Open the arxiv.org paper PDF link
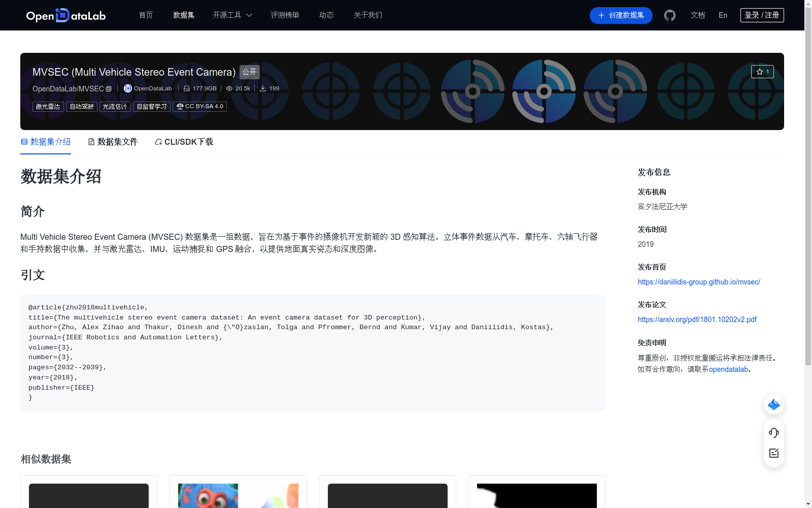The image size is (812, 508). point(697,320)
